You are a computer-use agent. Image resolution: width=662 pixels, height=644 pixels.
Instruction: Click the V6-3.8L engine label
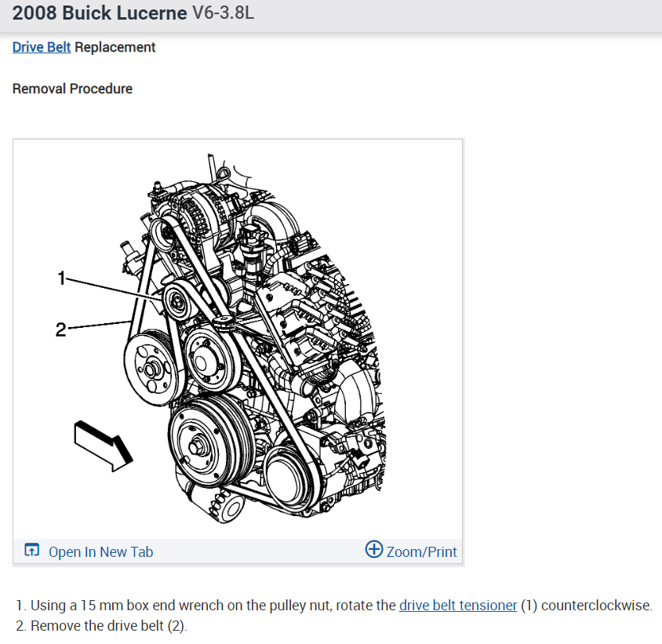[x=224, y=13]
